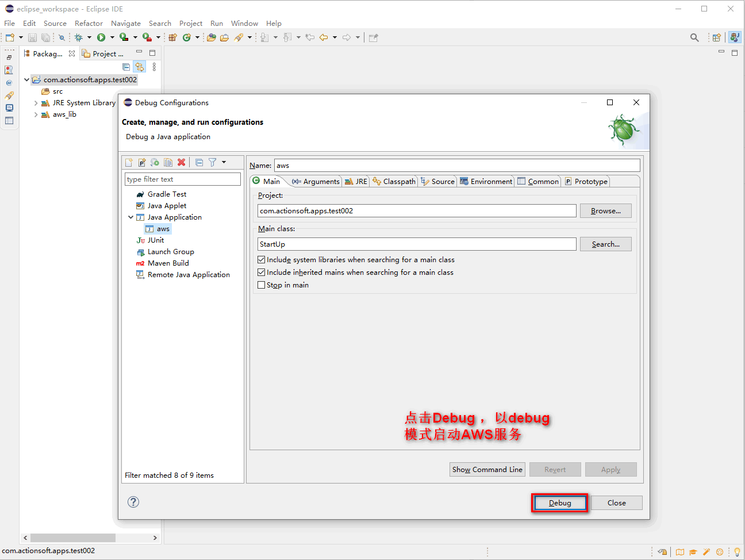This screenshot has height=560, width=745.
Task: Collapse all items in the configuration tree
Action: click(198, 162)
